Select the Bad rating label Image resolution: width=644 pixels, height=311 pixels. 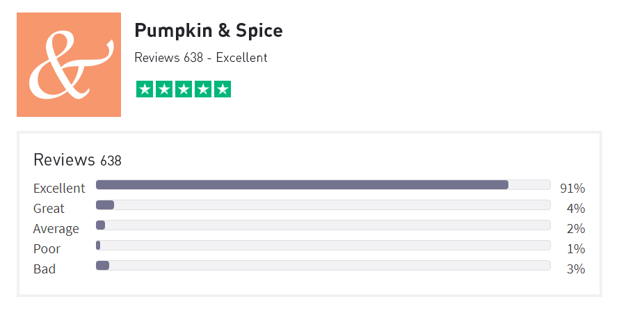(x=45, y=269)
